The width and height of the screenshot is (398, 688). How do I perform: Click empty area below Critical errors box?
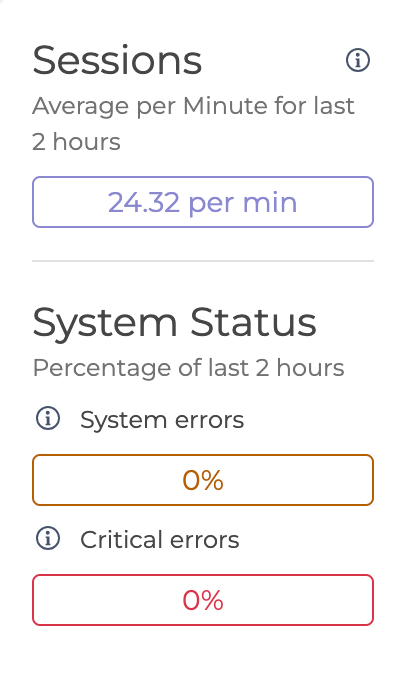203,657
